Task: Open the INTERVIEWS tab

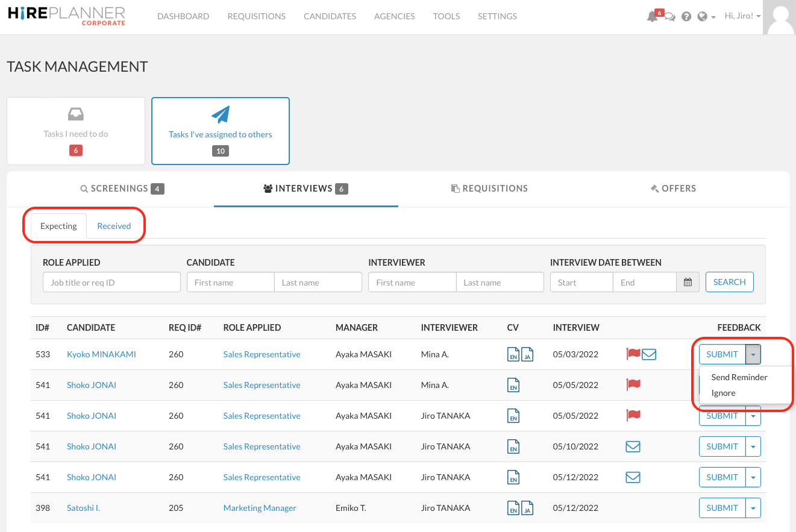Action: tap(306, 188)
